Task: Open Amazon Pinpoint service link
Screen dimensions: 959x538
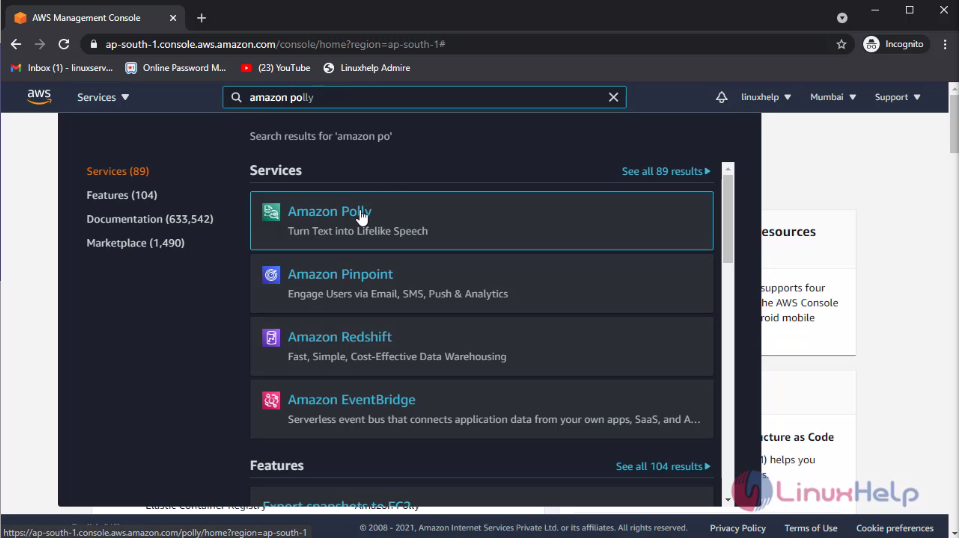Action: click(340, 275)
